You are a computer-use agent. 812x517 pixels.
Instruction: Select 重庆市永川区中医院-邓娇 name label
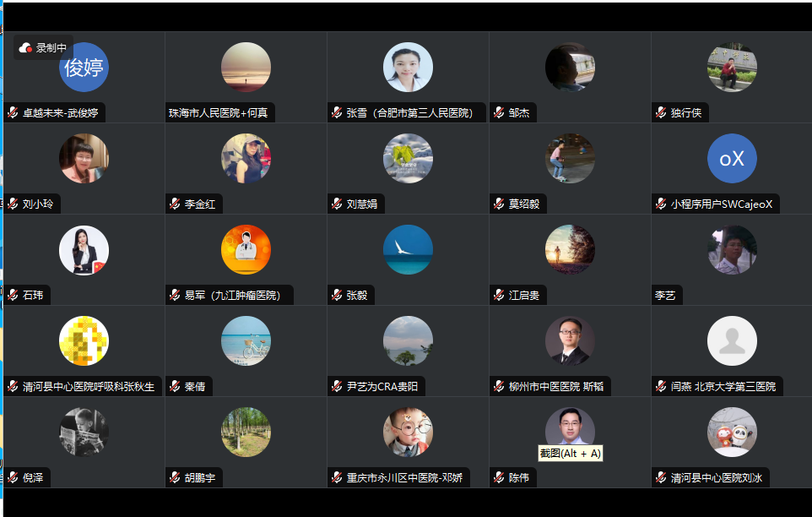coord(404,477)
